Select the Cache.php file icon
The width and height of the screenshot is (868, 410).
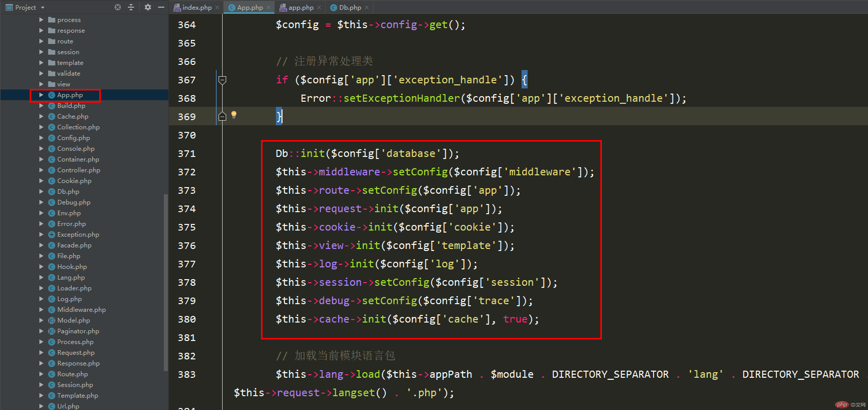click(52, 117)
